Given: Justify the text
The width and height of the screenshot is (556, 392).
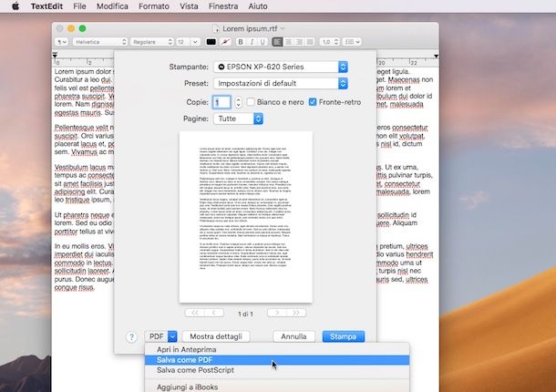Looking at the screenshot, I should coord(310,42).
